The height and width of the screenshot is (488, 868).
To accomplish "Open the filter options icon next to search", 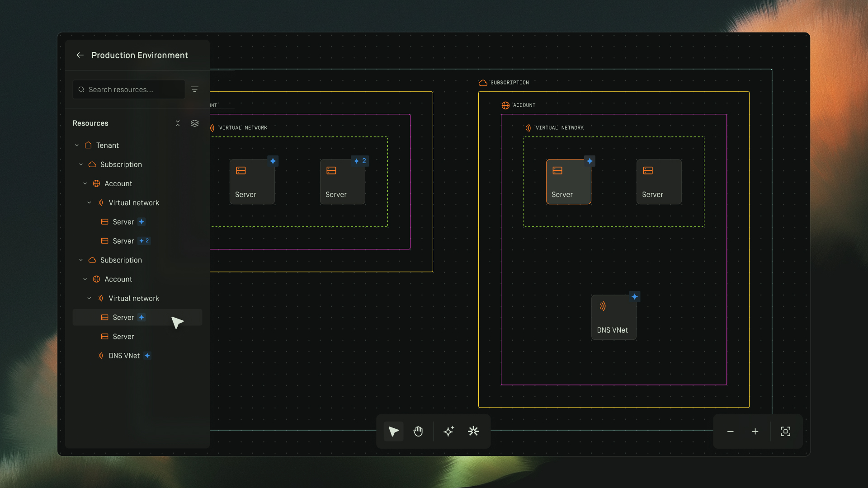I will pyautogui.click(x=194, y=89).
